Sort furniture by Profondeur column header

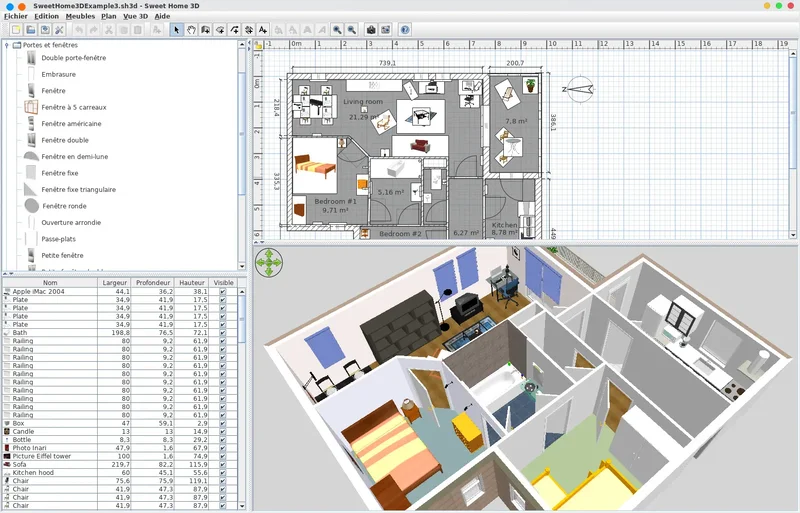pyautogui.click(x=153, y=283)
